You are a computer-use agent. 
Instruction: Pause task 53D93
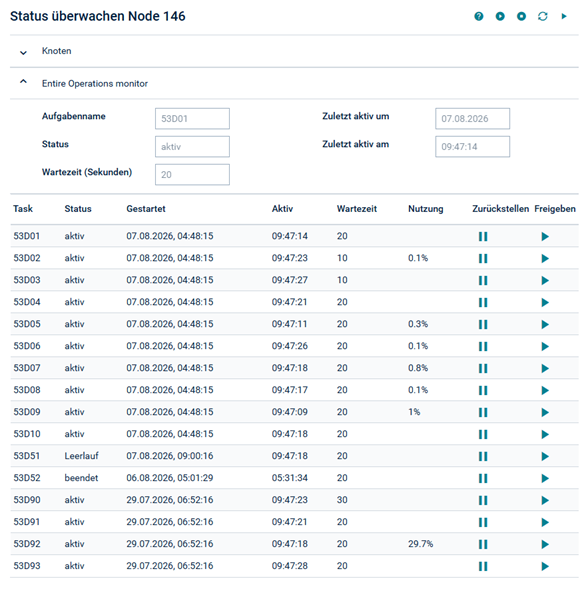(x=483, y=567)
